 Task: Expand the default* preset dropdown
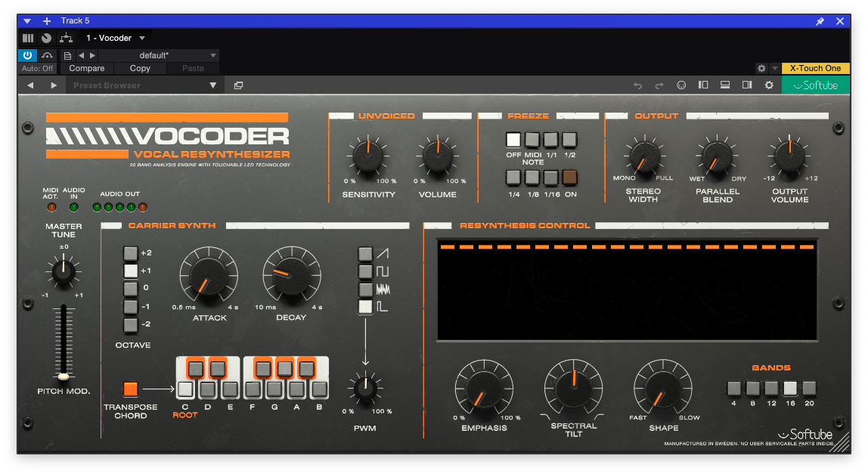click(213, 55)
